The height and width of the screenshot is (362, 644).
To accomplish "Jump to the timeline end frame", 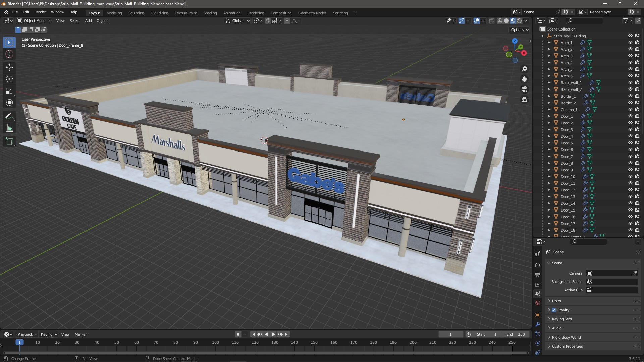I will (287, 334).
